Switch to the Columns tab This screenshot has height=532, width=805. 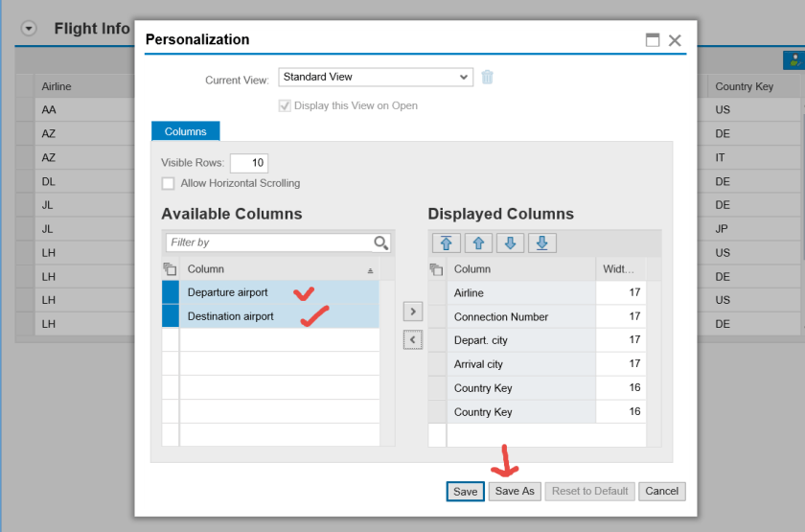[x=185, y=131]
